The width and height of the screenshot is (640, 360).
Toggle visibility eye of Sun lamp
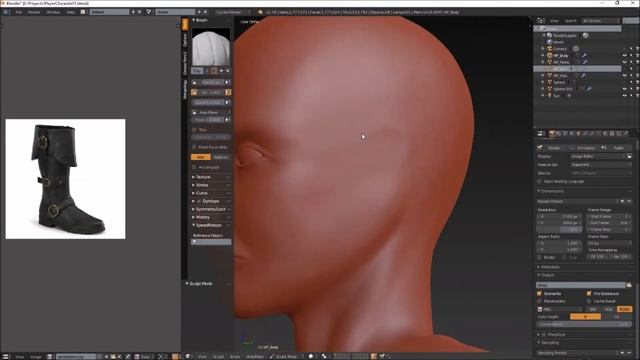point(624,96)
